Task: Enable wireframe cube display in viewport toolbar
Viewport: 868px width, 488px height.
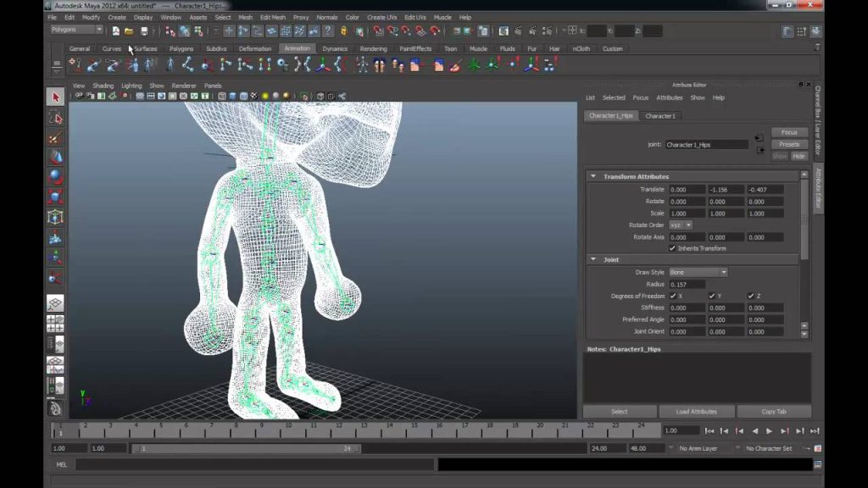Action: (x=221, y=97)
